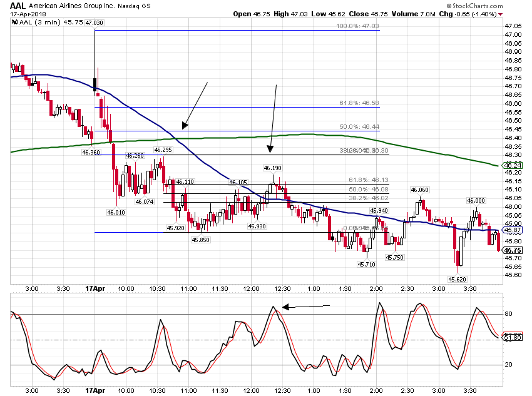Click the 80 level label on oscillator
This screenshot has width=532, height=396.
pos(508,314)
